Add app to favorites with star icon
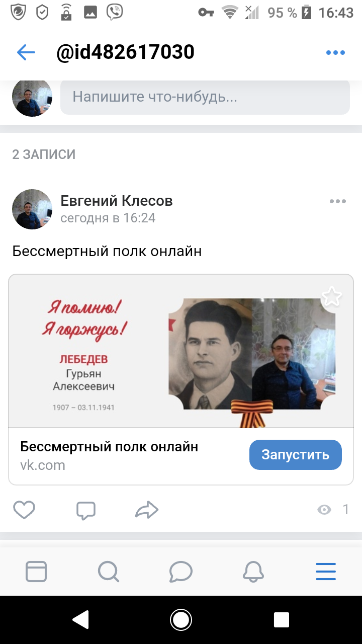 click(x=331, y=296)
